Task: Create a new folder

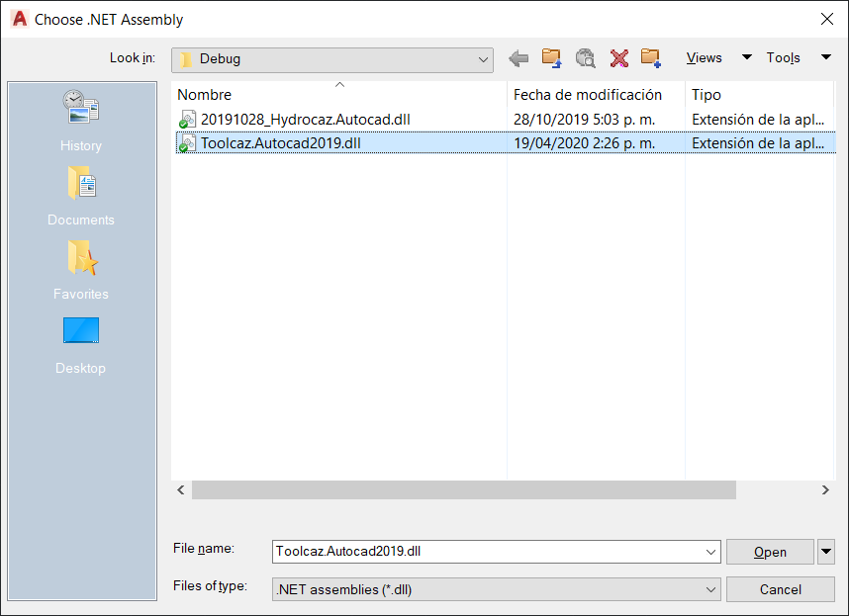Action: (651, 58)
